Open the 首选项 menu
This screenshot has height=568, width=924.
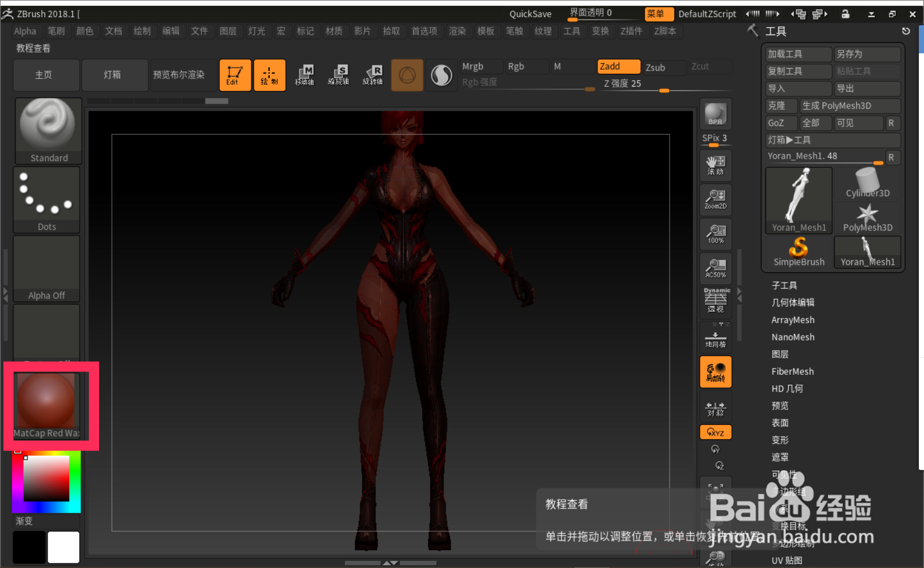point(424,31)
